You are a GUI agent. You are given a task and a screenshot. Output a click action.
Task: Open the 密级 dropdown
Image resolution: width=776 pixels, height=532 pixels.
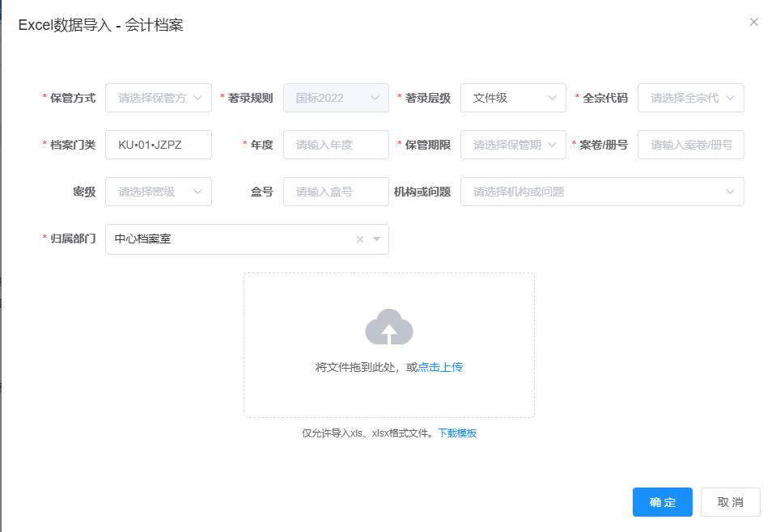[159, 192]
